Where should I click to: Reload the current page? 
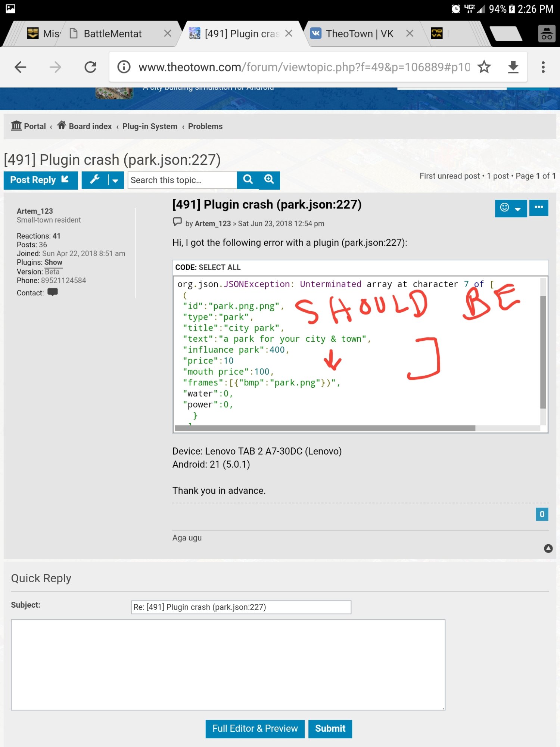pyautogui.click(x=90, y=67)
